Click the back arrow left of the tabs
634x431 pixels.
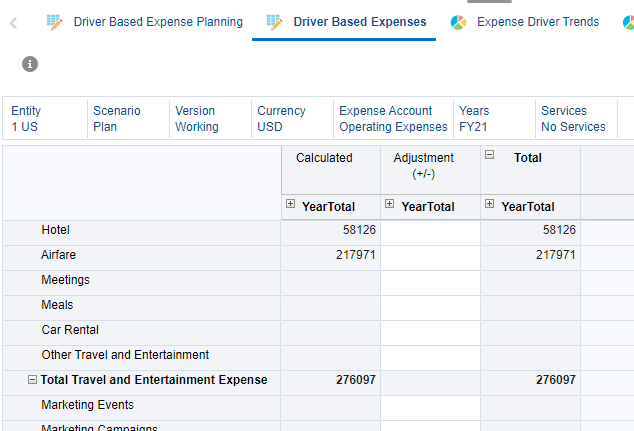13,23
